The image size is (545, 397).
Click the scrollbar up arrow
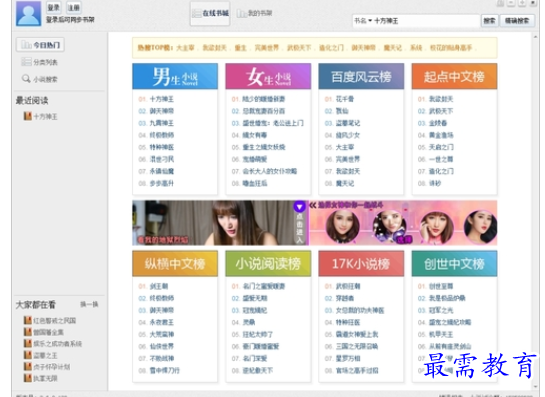click(x=535, y=36)
